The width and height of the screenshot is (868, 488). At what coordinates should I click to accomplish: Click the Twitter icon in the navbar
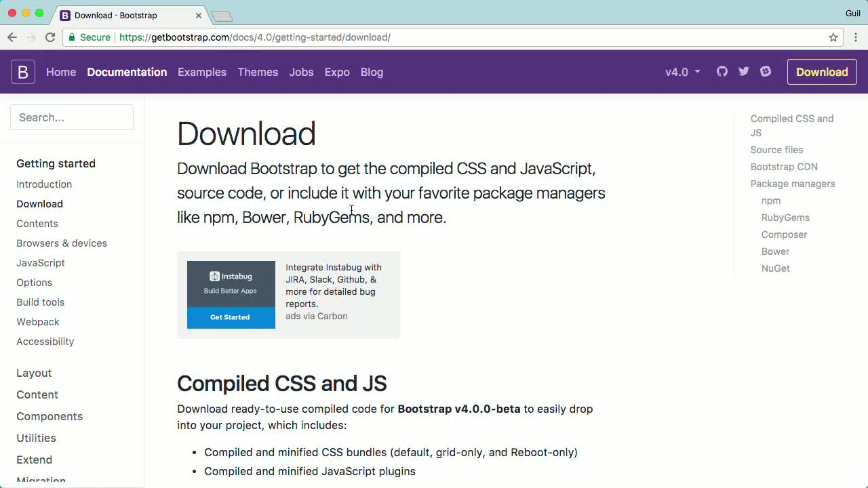pyautogui.click(x=743, y=71)
